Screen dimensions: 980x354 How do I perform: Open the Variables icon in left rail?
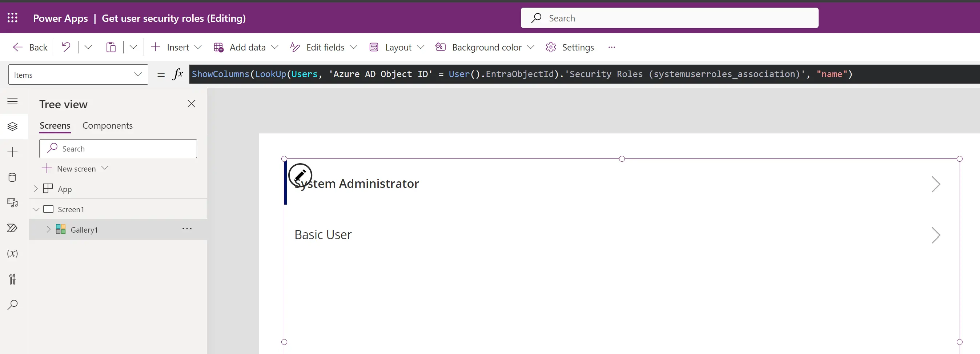coord(12,254)
